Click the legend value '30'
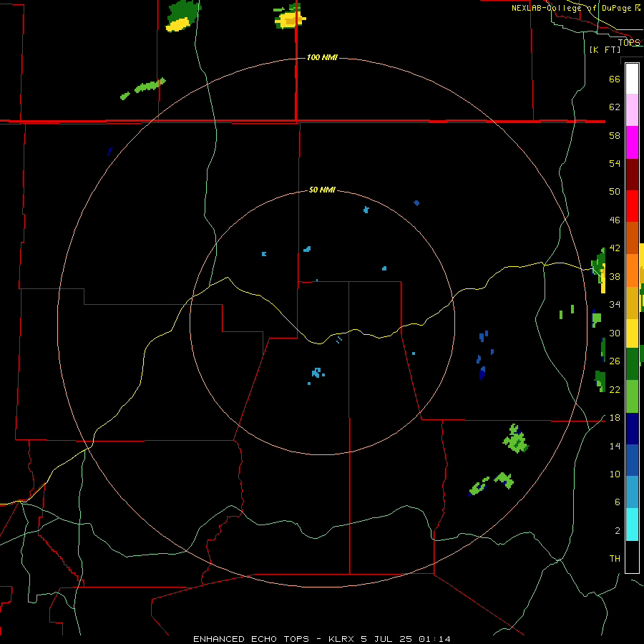The image size is (644, 644). tap(615, 333)
